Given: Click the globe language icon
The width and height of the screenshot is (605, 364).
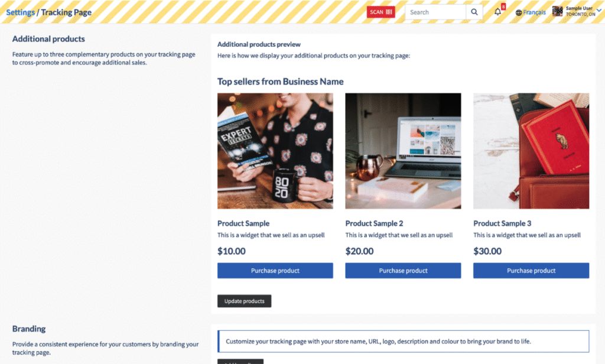Looking at the screenshot, I should tap(519, 12).
